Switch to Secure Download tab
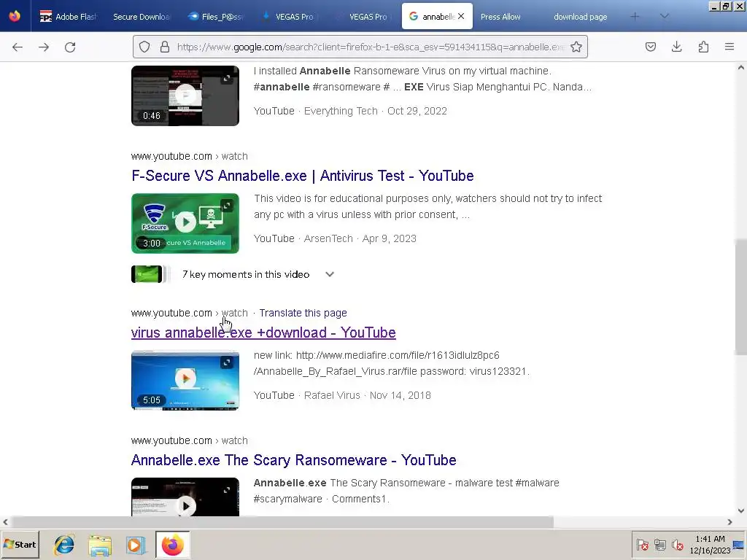 coord(141,17)
